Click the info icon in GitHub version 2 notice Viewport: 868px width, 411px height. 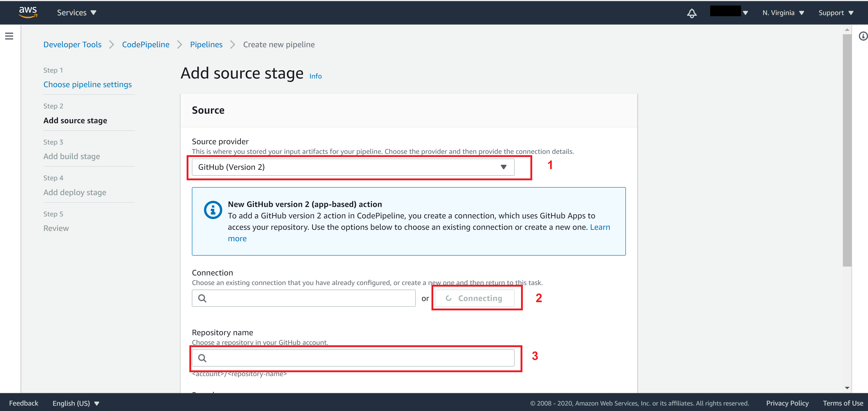tap(213, 210)
